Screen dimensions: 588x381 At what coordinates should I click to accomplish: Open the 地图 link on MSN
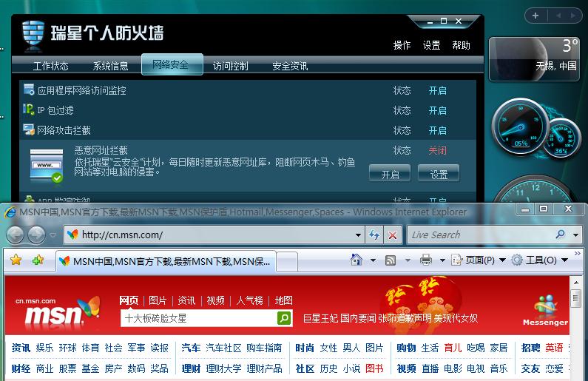283,300
